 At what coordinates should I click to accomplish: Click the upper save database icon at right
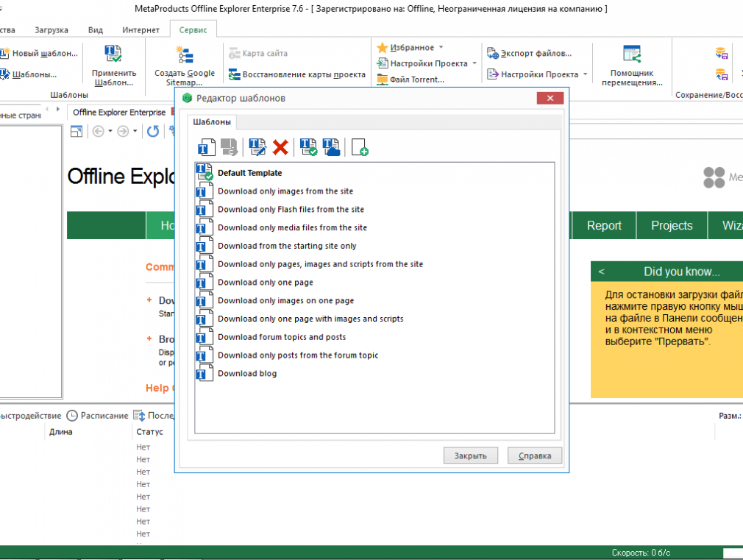click(x=721, y=53)
